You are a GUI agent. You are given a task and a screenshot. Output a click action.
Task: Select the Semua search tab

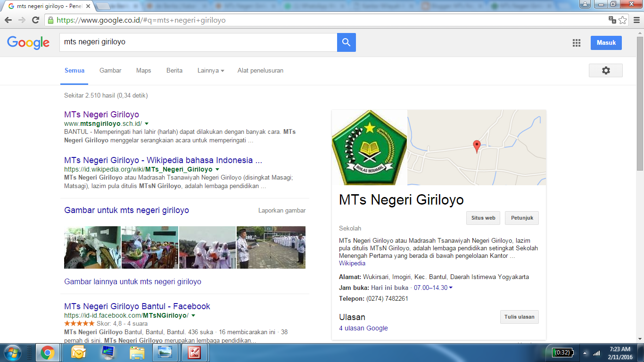(74, 70)
